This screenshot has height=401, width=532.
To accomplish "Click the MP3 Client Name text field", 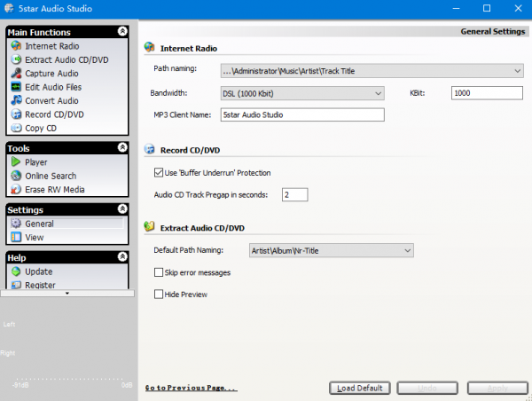I will (302, 114).
